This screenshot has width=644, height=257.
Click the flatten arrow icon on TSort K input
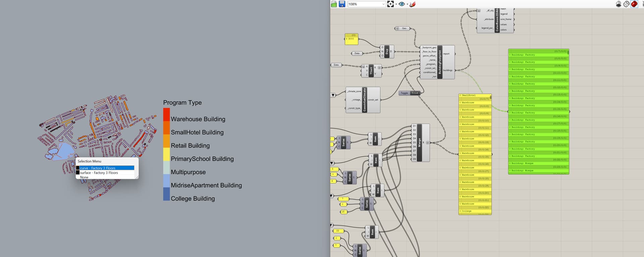coord(363,67)
